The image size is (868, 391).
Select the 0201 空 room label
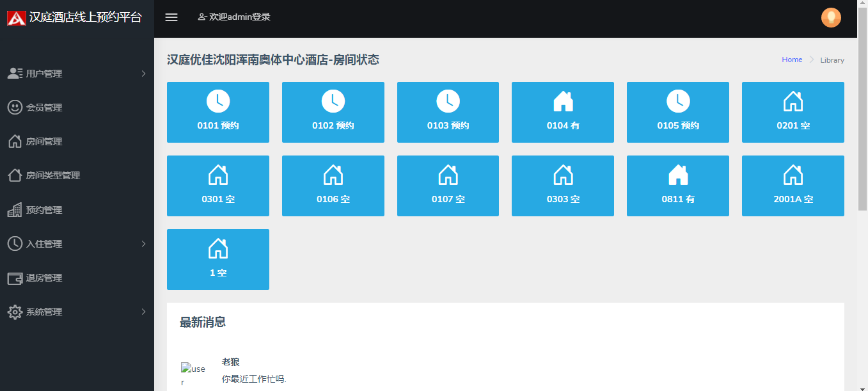(x=793, y=125)
